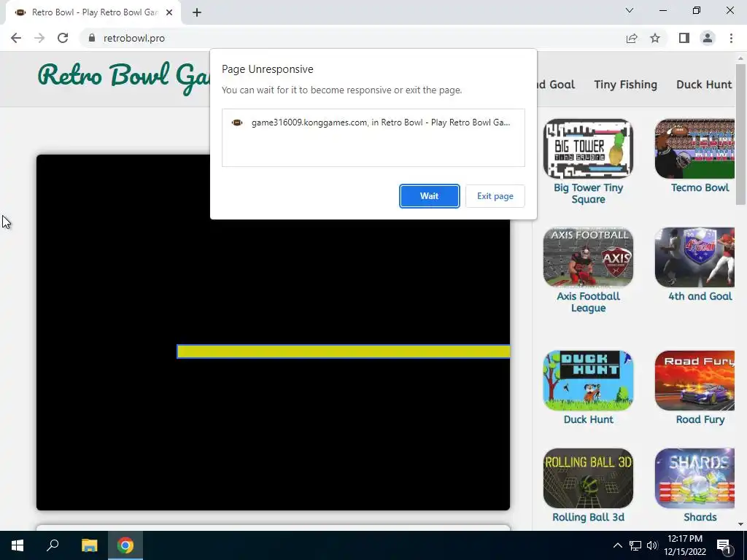747x560 pixels.
Task: Click the Exit page button
Action: coord(495,196)
